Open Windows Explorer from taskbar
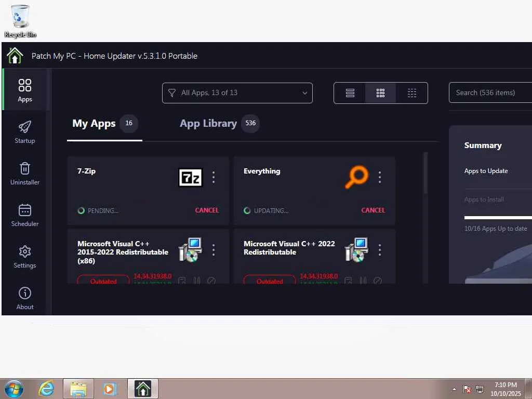 (x=78, y=389)
